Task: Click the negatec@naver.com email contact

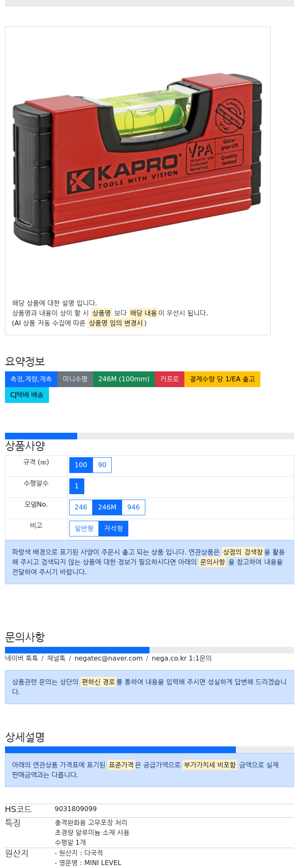Action: pos(108,658)
